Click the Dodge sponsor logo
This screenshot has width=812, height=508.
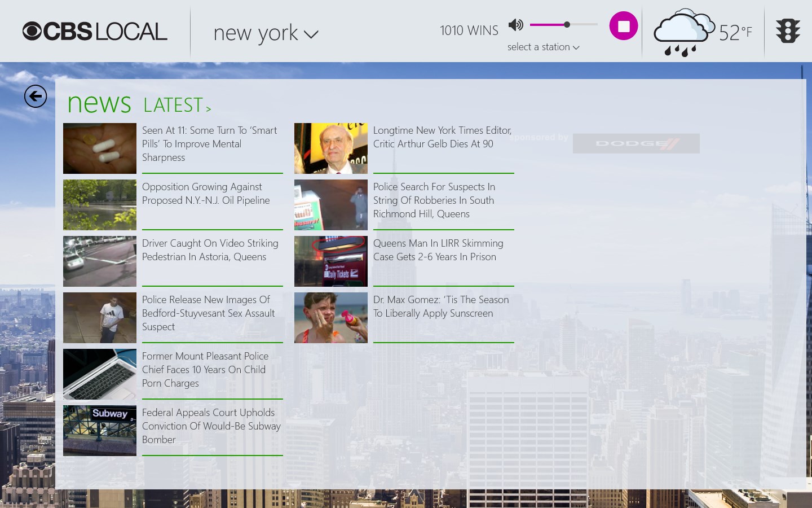636,143
